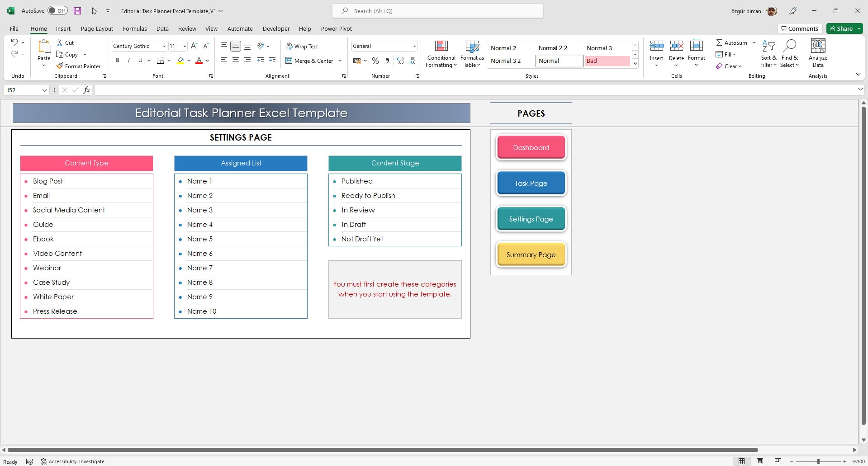Viewport: 868px width, 466px height.
Task: Open the Power Pivot tab
Action: tap(336, 28)
